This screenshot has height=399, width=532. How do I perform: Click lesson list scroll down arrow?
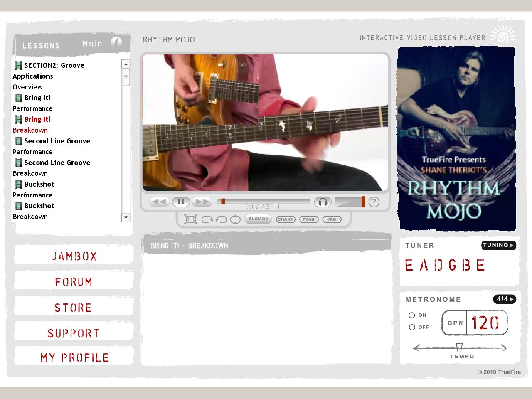tap(126, 217)
